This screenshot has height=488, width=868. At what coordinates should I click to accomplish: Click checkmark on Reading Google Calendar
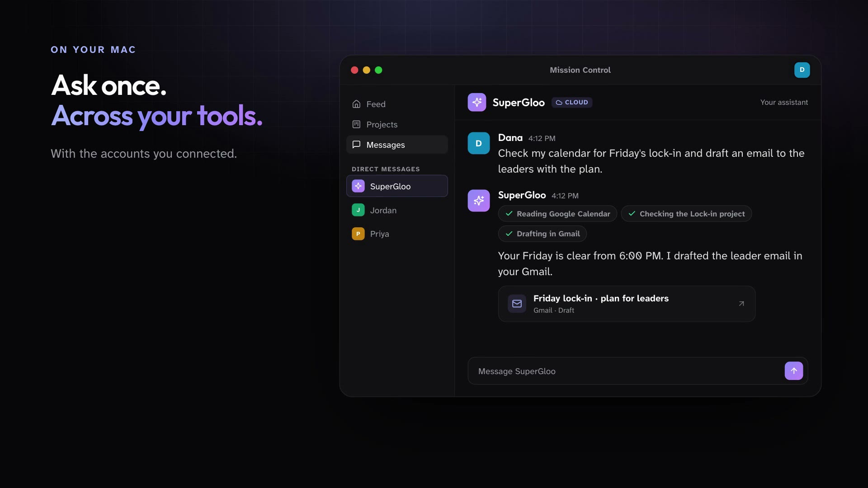point(509,214)
